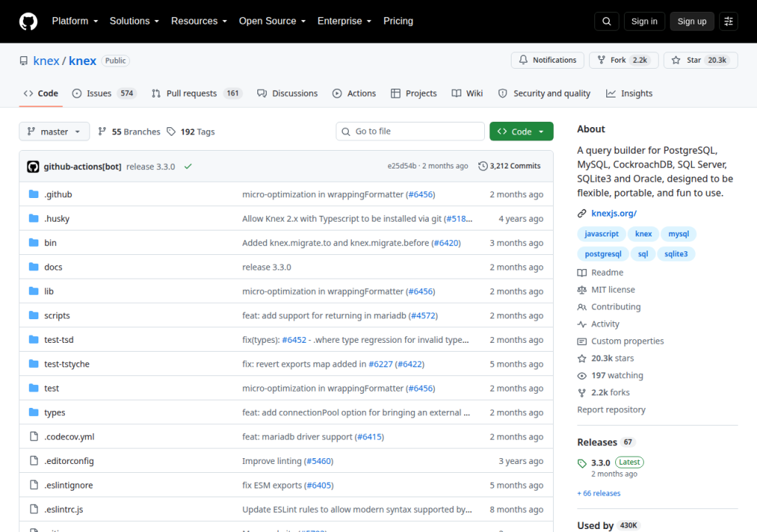Open the types folder icon
Screen dimensions: 757x532
point(33,412)
